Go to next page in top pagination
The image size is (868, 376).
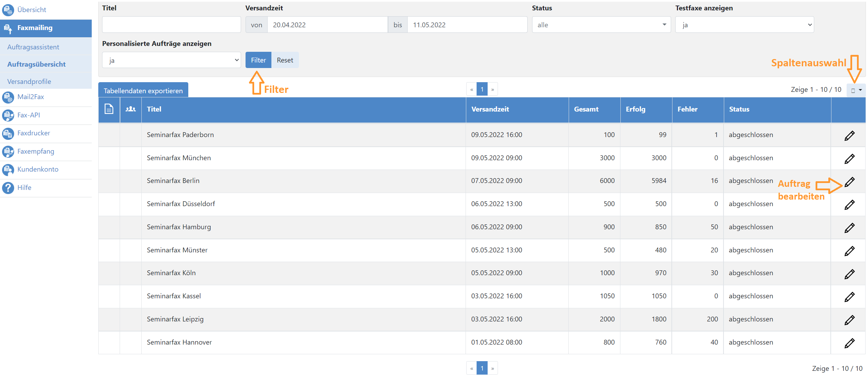492,89
